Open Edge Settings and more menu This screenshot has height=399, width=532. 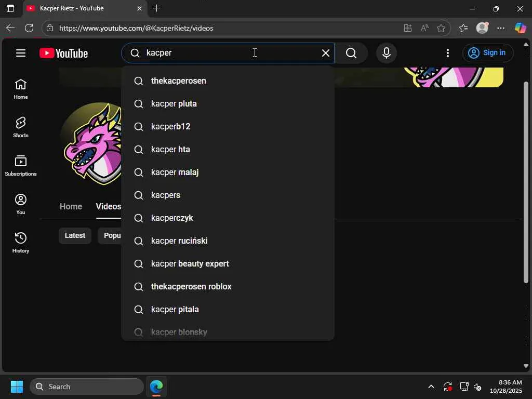click(x=501, y=28)
